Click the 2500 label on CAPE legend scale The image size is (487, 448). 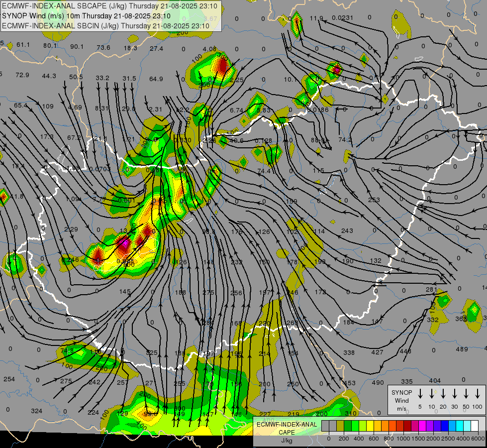448,439
